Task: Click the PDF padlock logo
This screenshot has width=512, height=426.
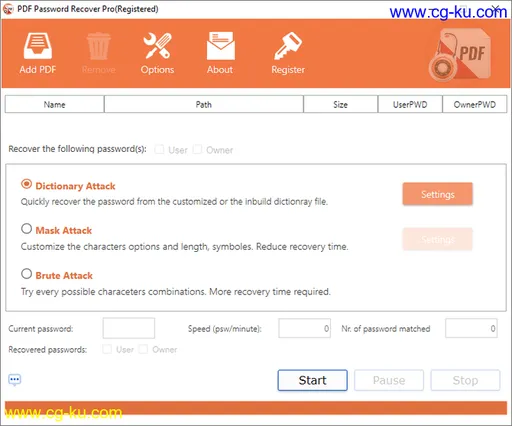Action: click(x=460, y=55)
